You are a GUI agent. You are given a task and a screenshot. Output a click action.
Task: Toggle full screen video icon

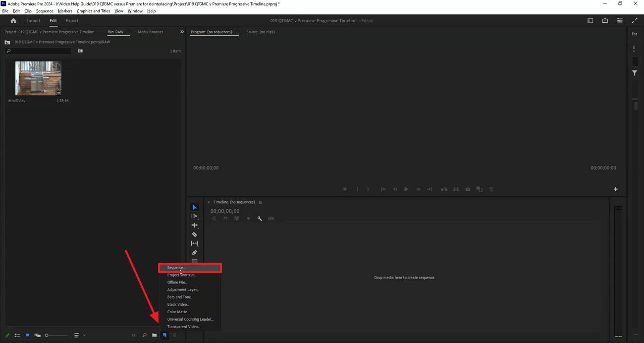pos(635,21)
